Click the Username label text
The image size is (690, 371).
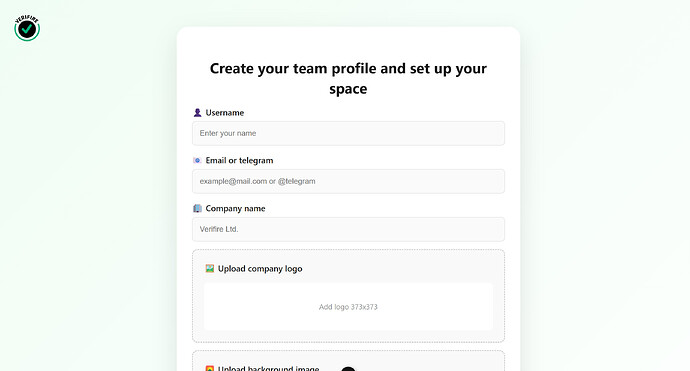coord(224,113)
